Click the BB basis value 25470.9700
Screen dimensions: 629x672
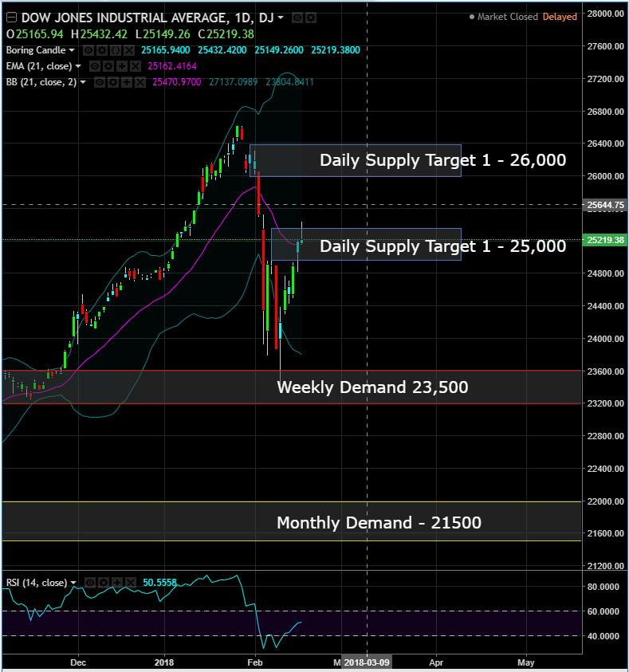point(177,82)
